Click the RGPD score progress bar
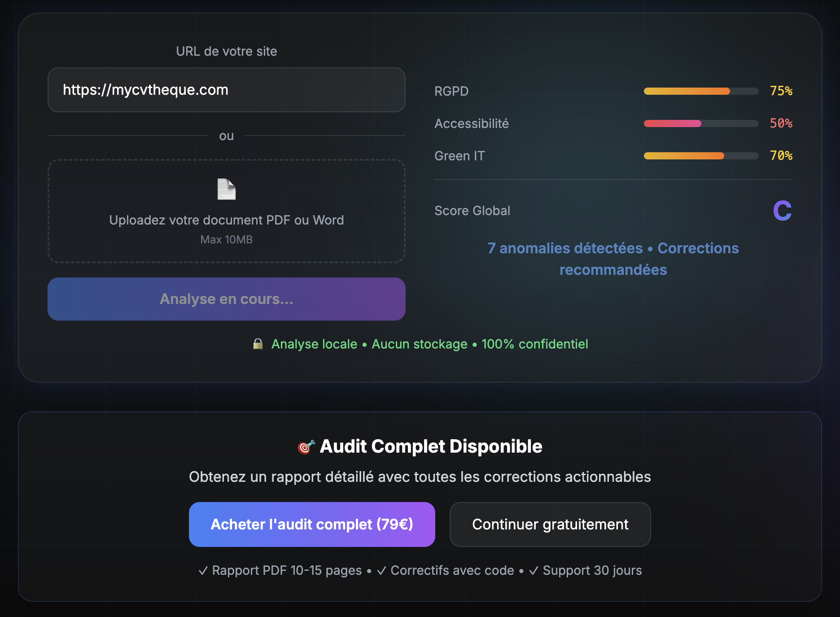Screen dimensions: 840x617 coord(701,91)
